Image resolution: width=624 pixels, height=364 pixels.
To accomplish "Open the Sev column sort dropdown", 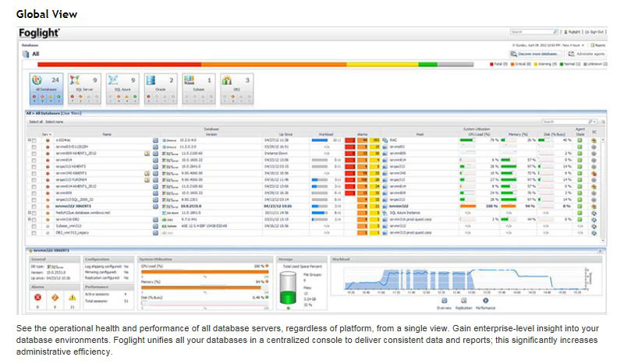I will (x=50, y=135).
